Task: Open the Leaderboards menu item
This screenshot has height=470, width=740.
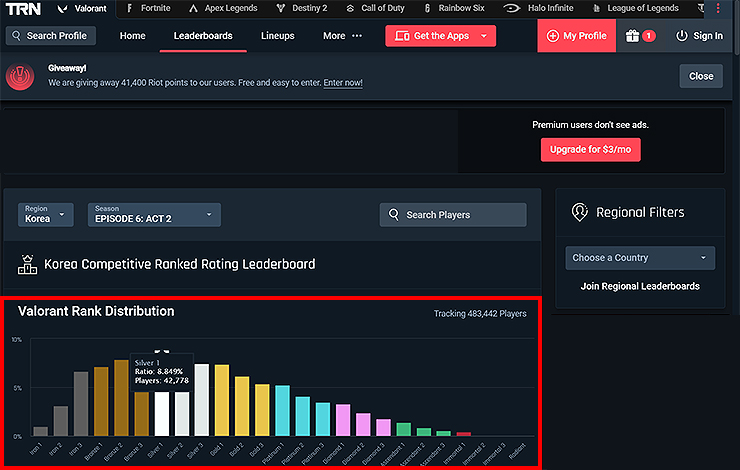Action: coord(203,36)
